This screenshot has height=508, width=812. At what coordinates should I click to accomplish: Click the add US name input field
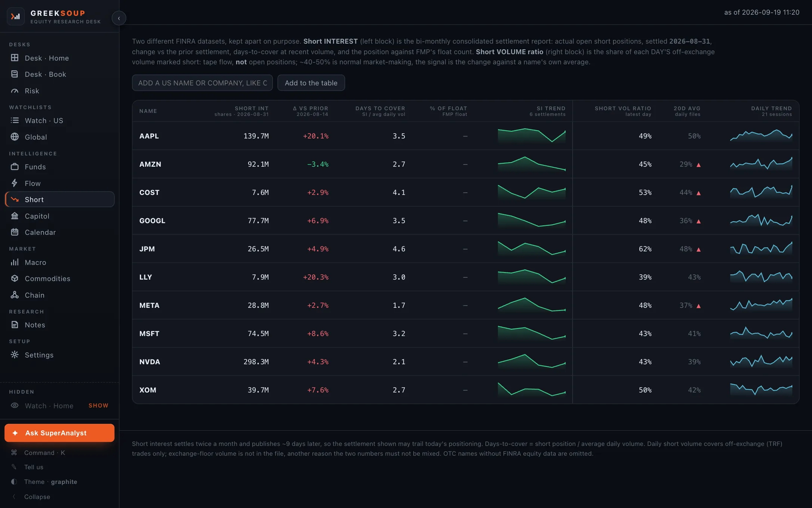pos(202,83)
